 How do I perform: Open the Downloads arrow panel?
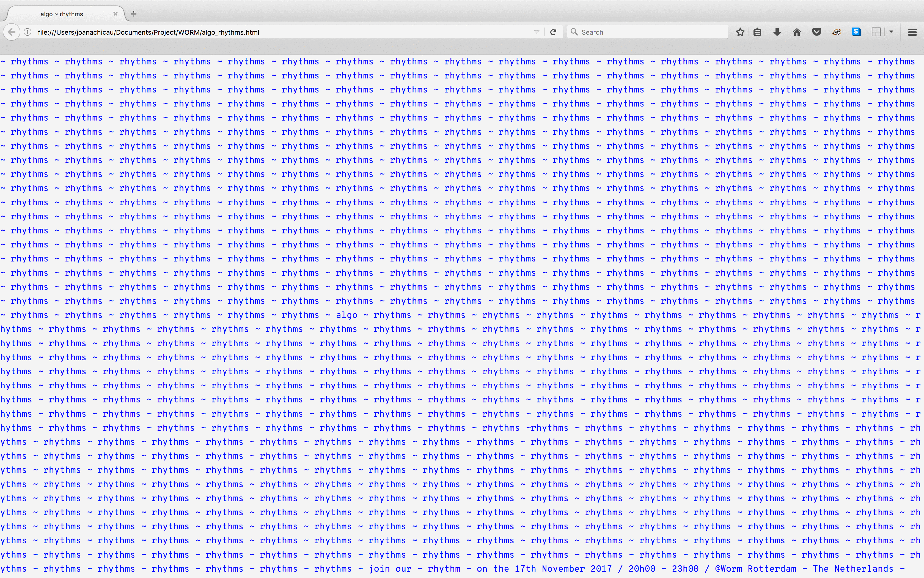(x=777, y=32)
